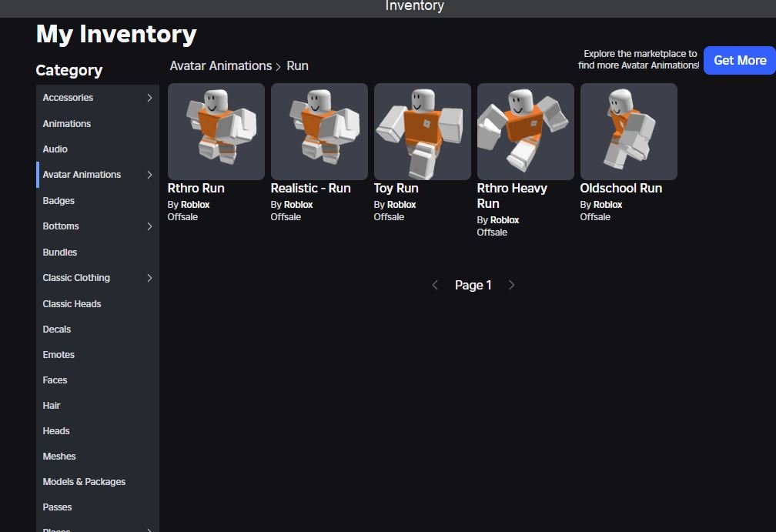Select the Oldschool Run avatar image
This screenshot has height=532, width=776.
[629, 132]
